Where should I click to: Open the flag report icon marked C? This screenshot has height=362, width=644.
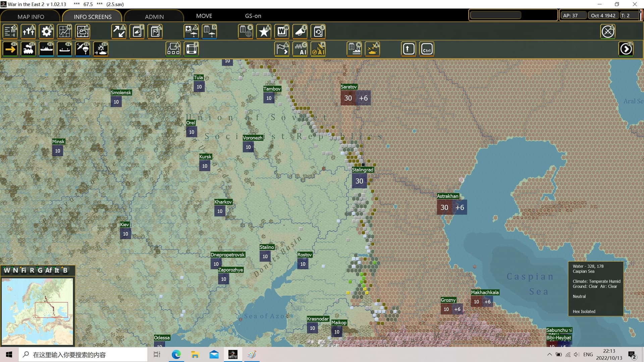click(155, 32)
